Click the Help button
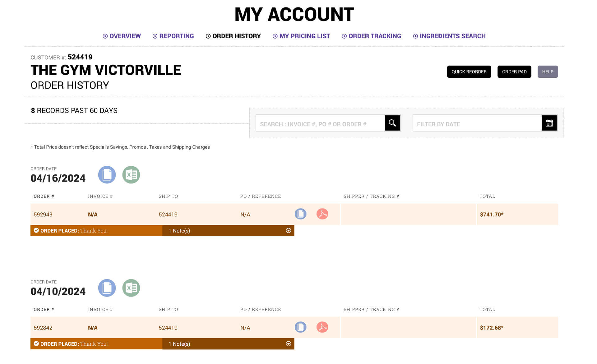Image resolution: width=597 pixels, height=364 pixels. pos(547,72)
